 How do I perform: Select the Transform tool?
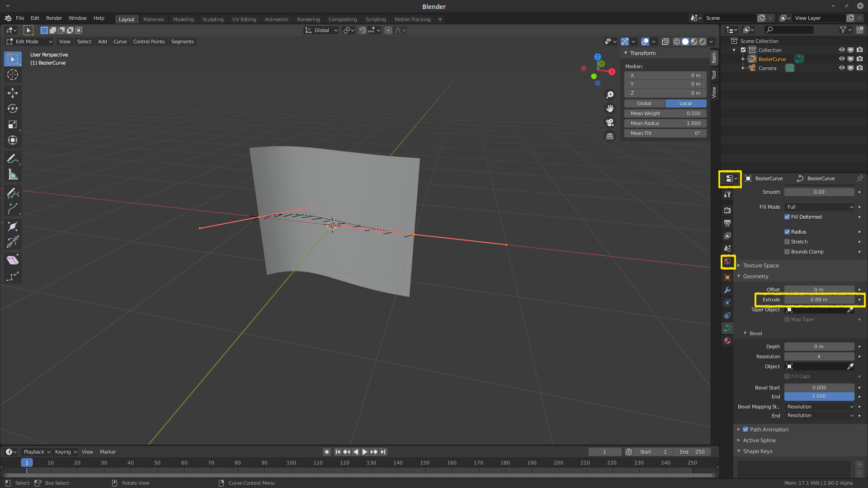click(x=13, y=140)
